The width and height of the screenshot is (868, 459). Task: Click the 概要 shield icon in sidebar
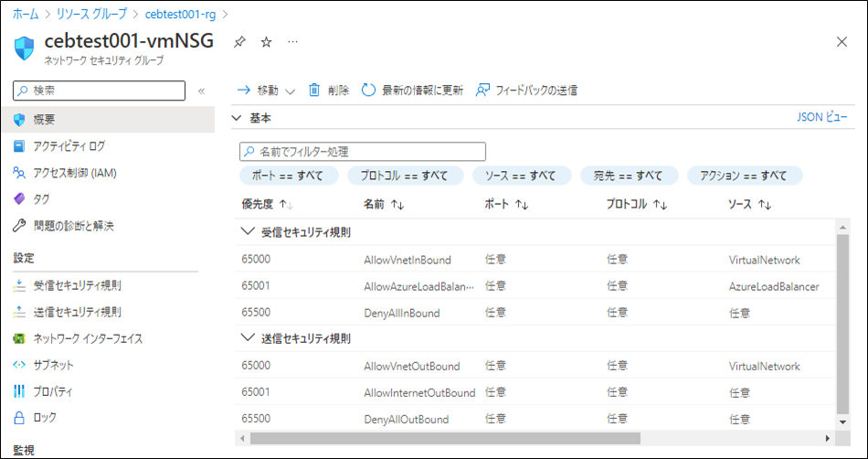19,120
